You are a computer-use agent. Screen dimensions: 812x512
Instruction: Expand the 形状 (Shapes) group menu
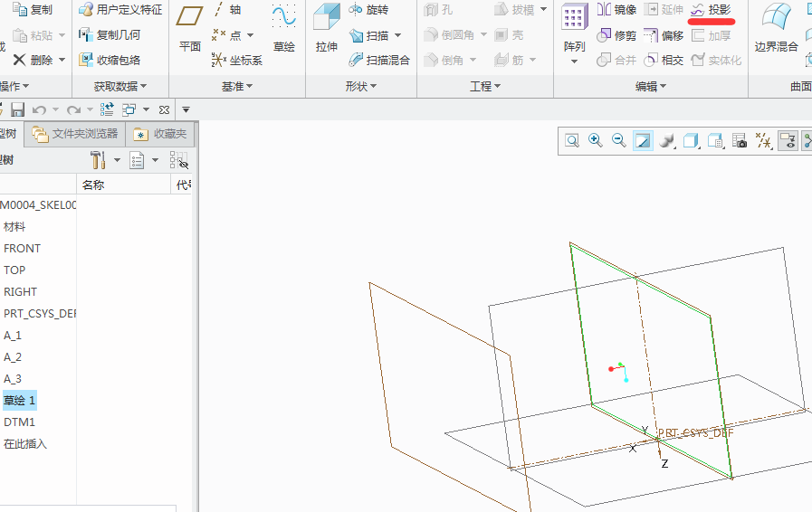tap(361, 87)
